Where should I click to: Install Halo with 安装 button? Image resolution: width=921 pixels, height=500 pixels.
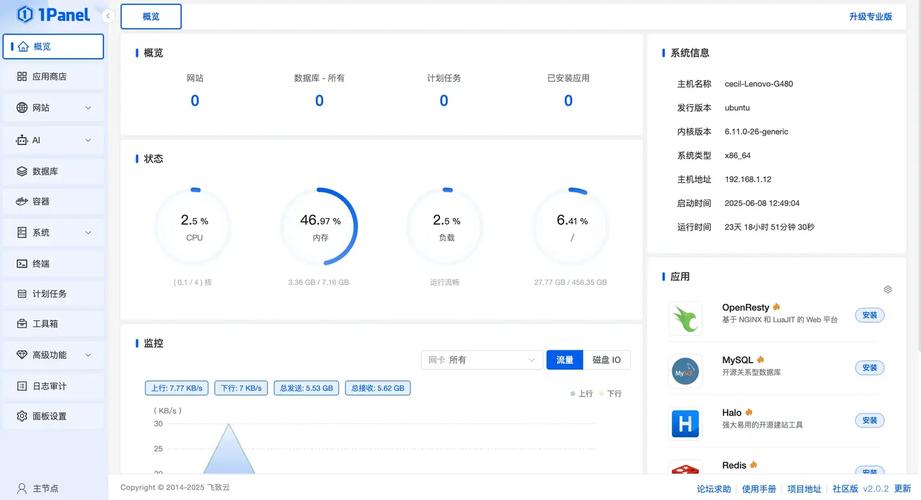coord(869,421)
